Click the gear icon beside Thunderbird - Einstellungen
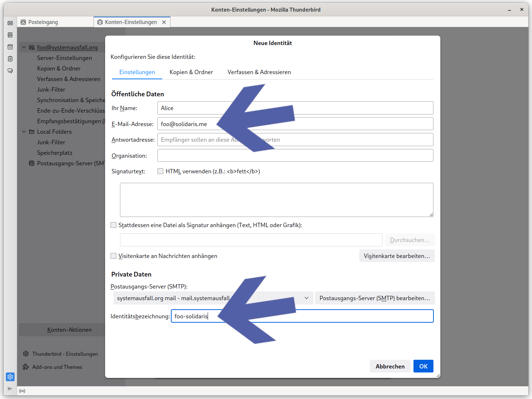 [26, 354]
